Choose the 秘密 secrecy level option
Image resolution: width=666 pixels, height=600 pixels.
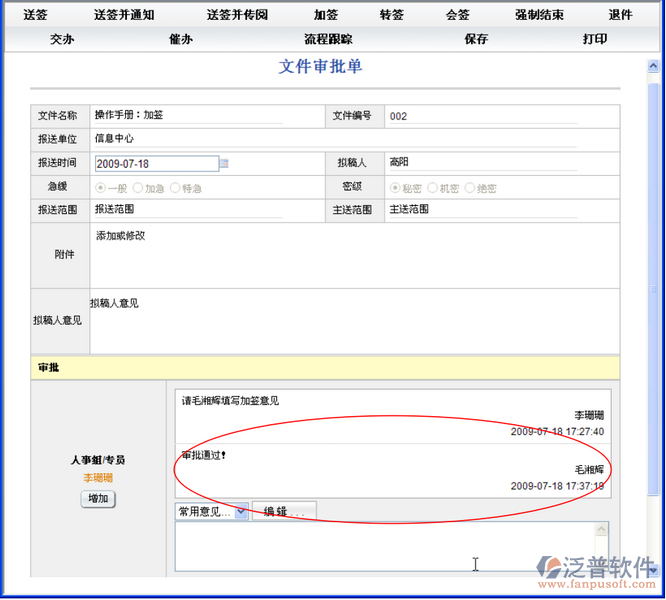pos(395,188)
